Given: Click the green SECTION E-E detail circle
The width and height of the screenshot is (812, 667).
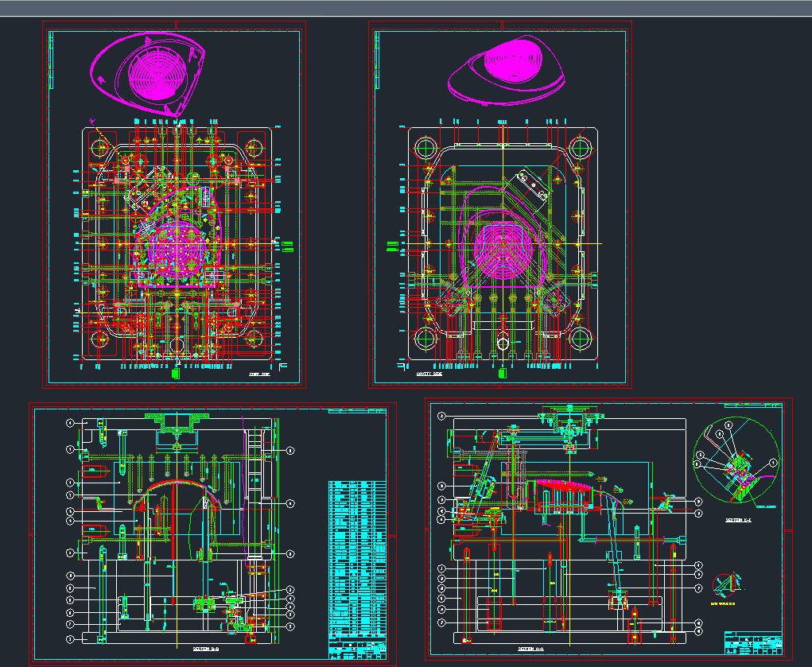Looking at the screenshot, I should 736,460.
